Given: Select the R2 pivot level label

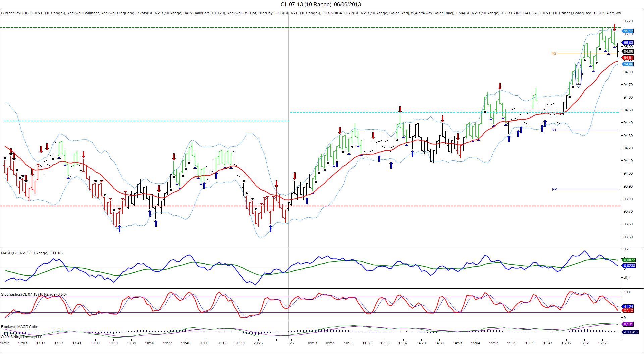Looking at the screenshot, I should 554,53.
